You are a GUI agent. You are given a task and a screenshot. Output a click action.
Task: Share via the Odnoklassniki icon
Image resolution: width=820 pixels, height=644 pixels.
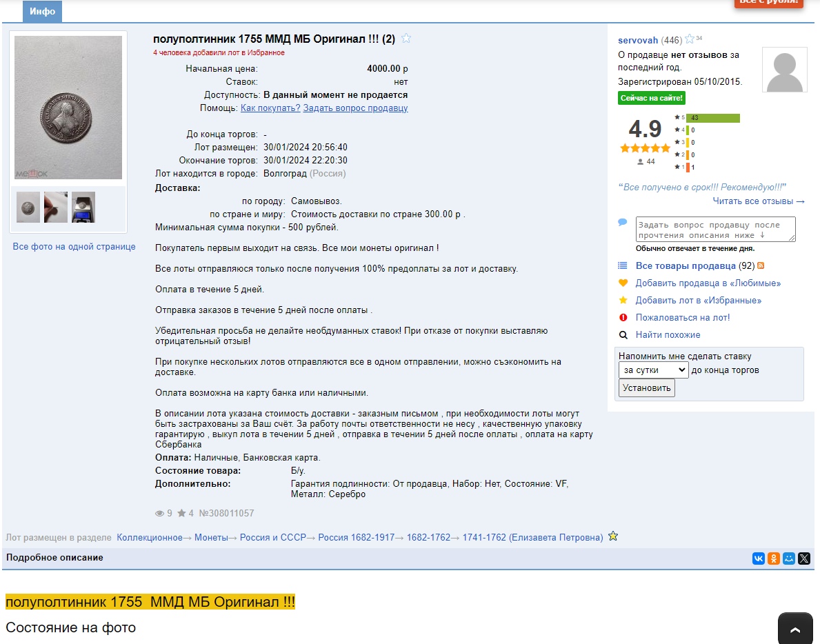[x=774, y=559]
